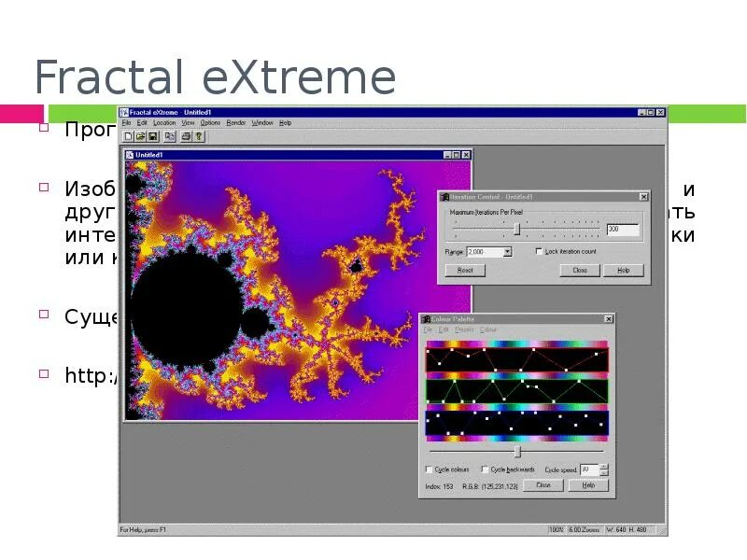Viewport: 747px width, 560px height.
Task: Open the Colour Palette Presets menu
Action: [x=464, y=329]
